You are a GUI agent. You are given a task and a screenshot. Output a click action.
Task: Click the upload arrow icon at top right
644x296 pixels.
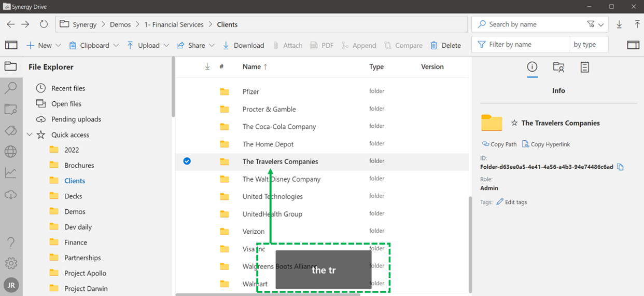click(637, 24)
